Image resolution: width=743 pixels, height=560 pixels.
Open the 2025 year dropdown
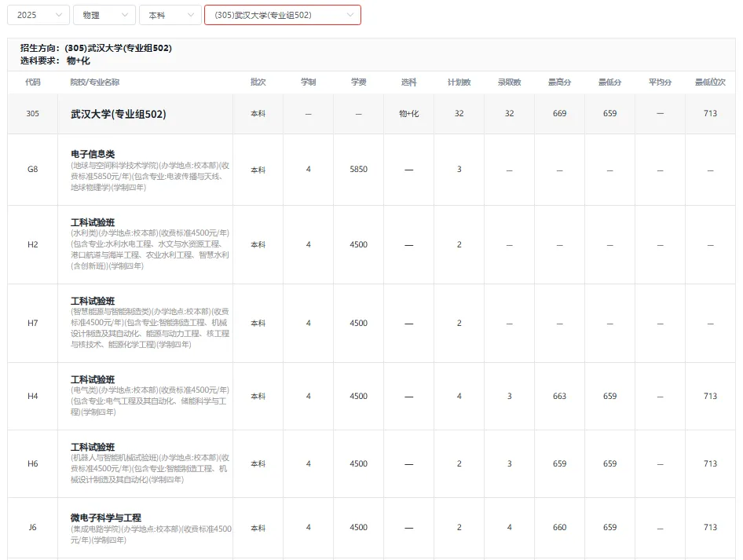(x=38, y=15)
